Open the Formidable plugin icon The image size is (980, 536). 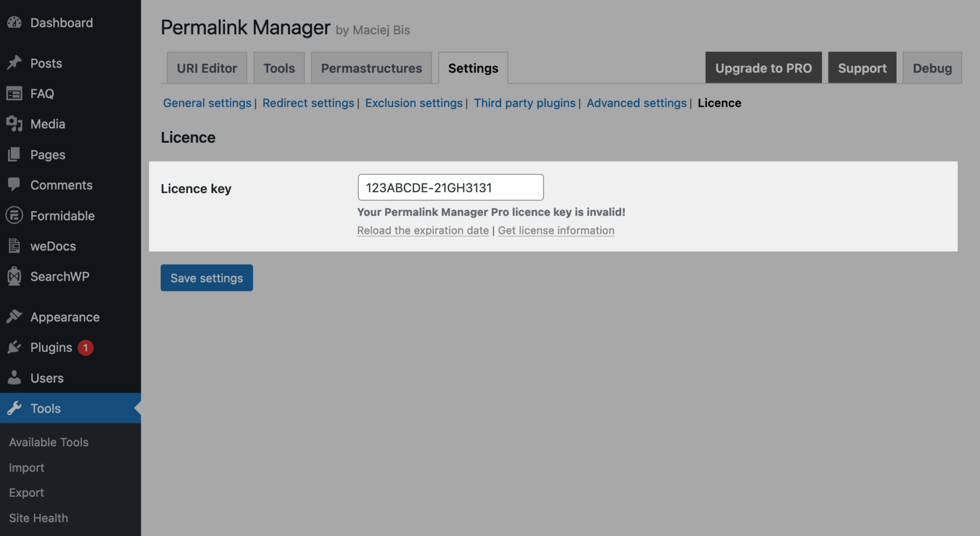coord(14,216)
